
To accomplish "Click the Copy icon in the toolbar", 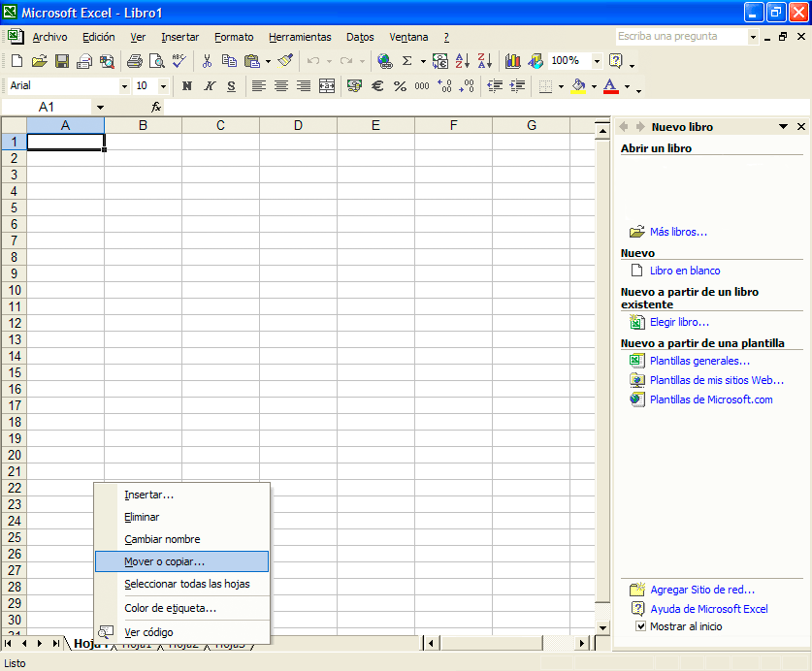I will coord(229,61).
